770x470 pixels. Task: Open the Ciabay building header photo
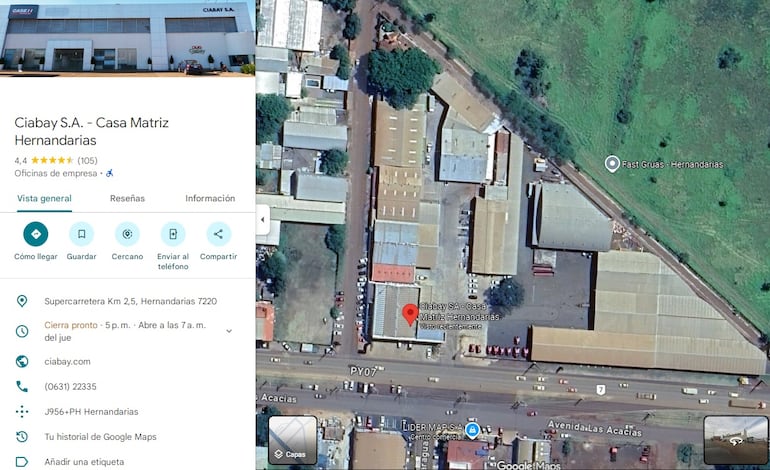(x=128, y=38)
